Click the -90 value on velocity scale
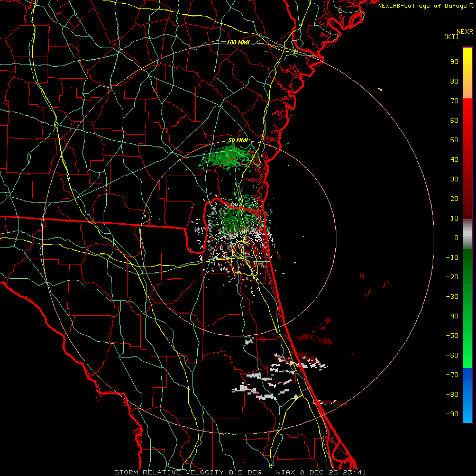This screenshot has height=476, width=476. (x=452, y=414)
